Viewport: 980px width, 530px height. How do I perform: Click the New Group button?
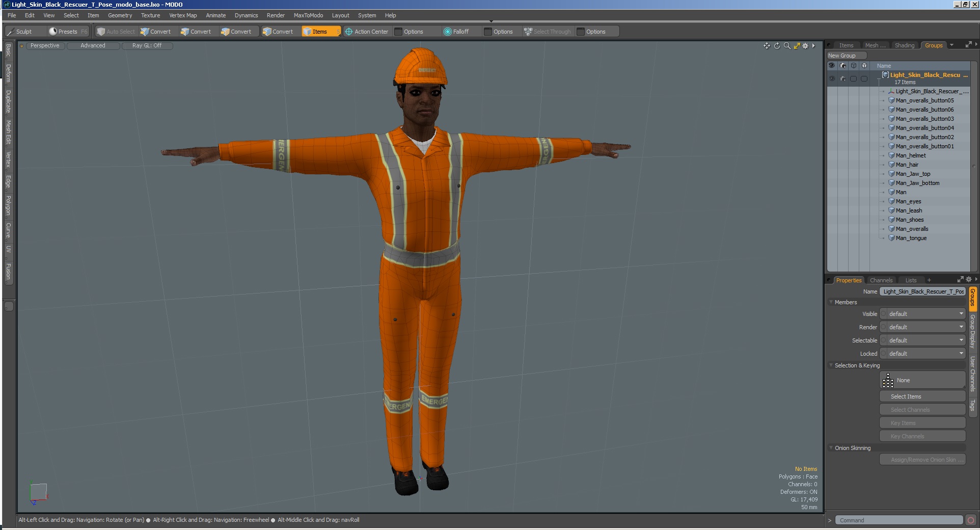(847, 56)
